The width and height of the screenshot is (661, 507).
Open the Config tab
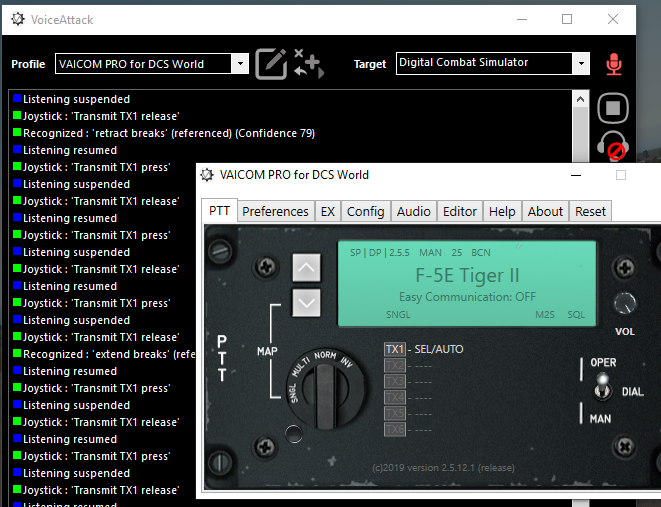(365, 211)
